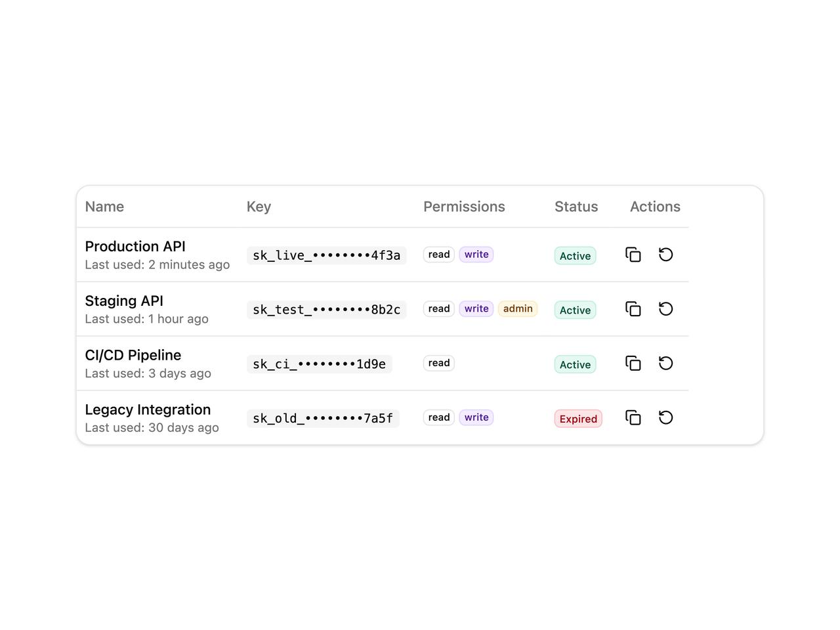
Task: Copy the Staging API key
Action: 633,309
